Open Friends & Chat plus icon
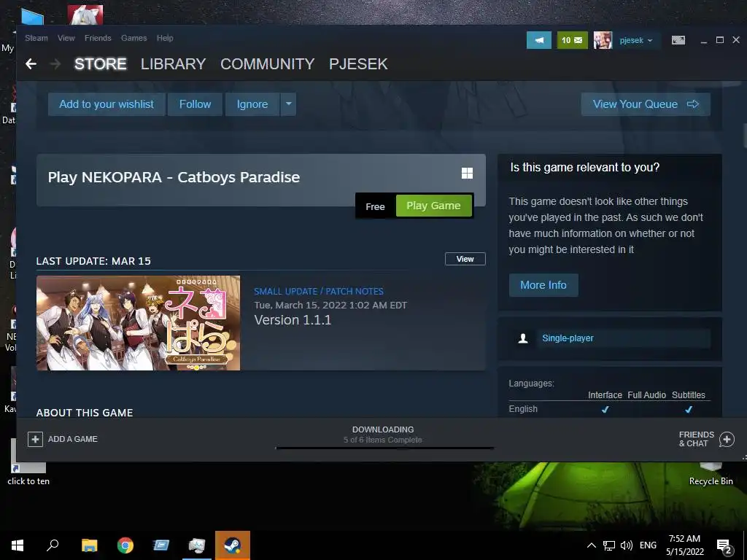This screenshot has width=747, height=560. 727,439
